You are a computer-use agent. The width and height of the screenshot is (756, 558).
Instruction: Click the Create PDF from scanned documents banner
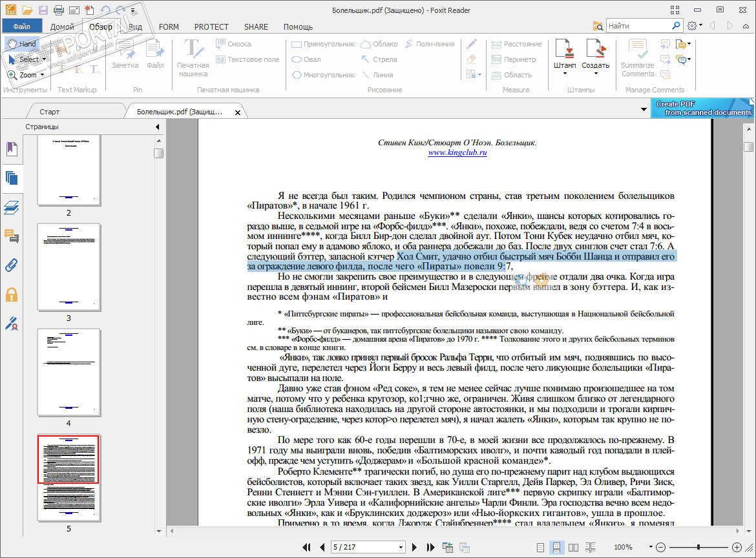point(702,108)
